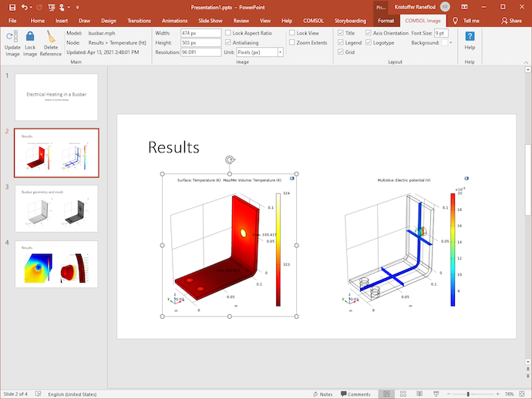Open Background color dropdown arrow
Screen dimensions: 532x399
pos(450,42)
